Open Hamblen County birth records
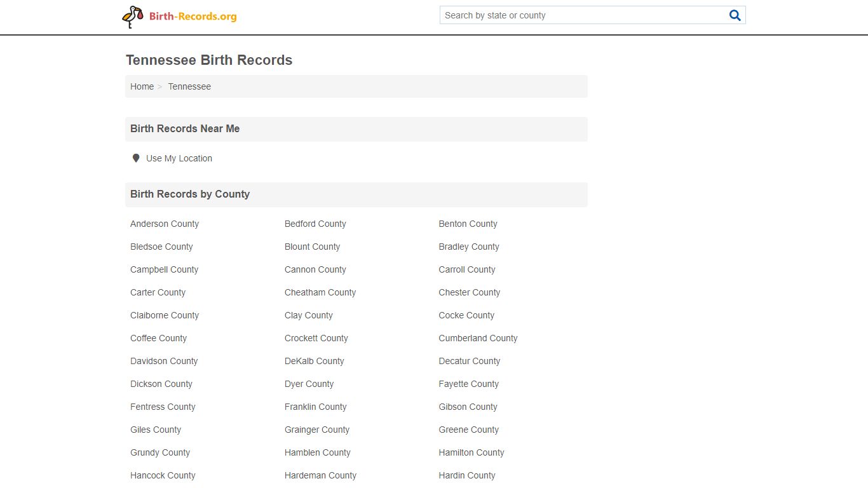 (x=318, y=452)
